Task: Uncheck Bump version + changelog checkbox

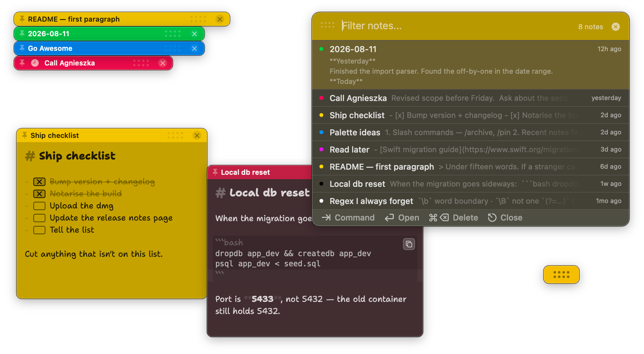Action: coord(39,182)
